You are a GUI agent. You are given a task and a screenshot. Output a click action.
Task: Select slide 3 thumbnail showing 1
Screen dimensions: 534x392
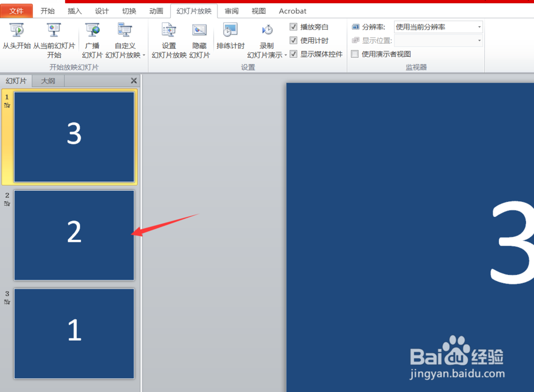point(74,334)
